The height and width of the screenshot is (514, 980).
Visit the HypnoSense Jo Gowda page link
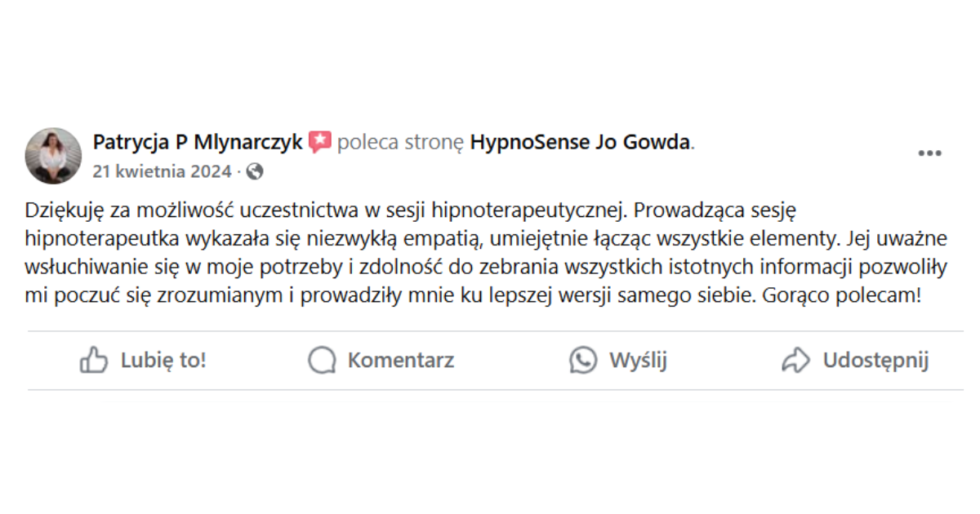point(581,143)
